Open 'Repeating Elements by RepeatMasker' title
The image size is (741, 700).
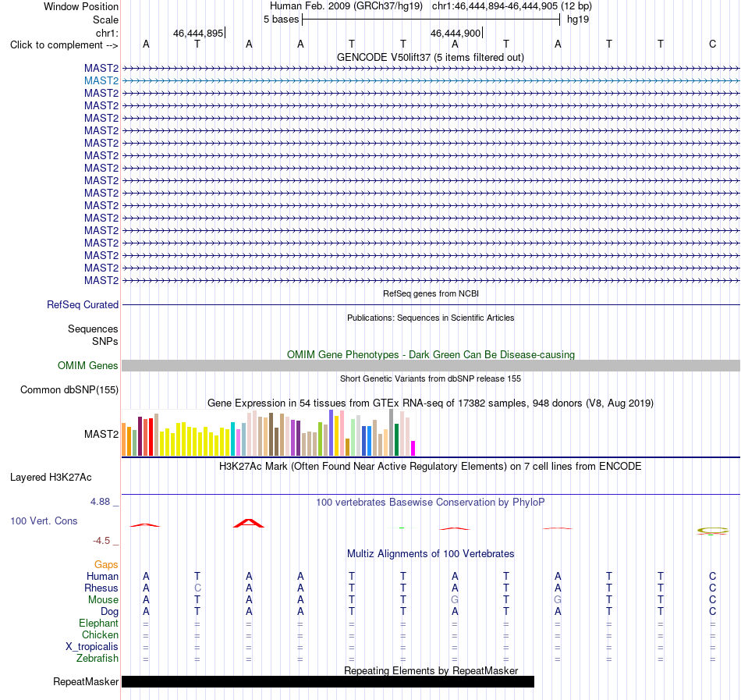tap(431, 670)
